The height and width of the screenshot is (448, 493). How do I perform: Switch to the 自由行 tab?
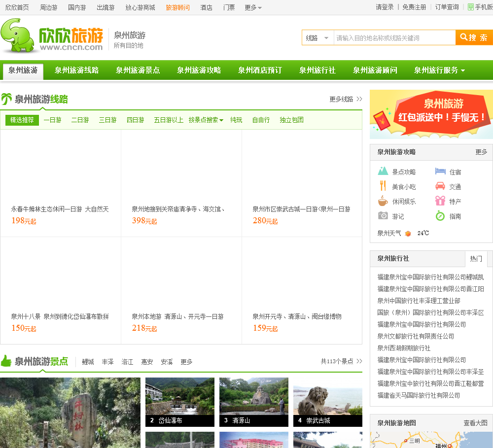261,120
